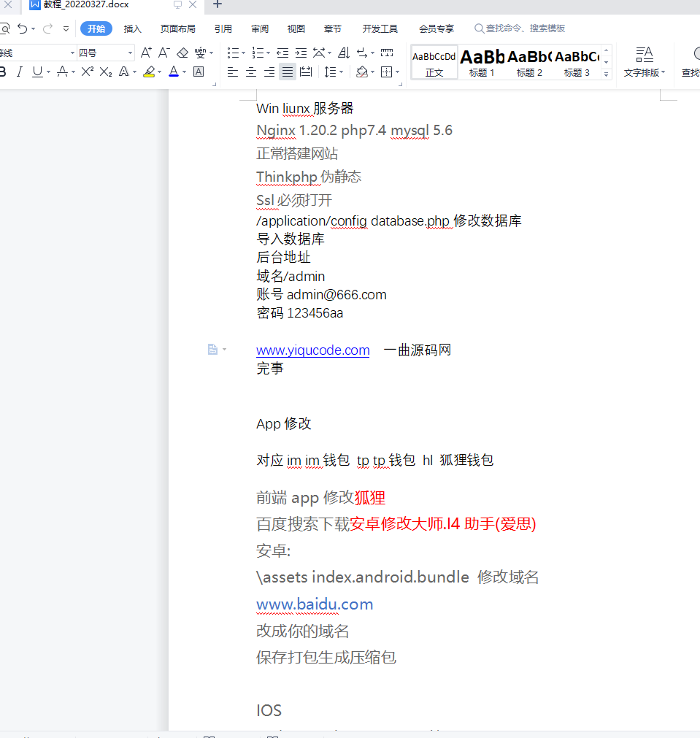Click the paragraph shading bucket icon
The image size is (700, 738).
361,72
